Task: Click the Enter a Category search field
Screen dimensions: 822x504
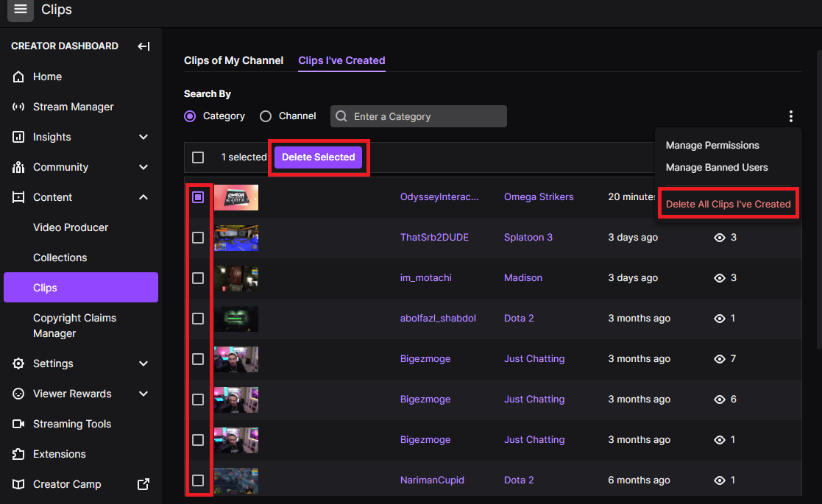Action: coord(418,116)
